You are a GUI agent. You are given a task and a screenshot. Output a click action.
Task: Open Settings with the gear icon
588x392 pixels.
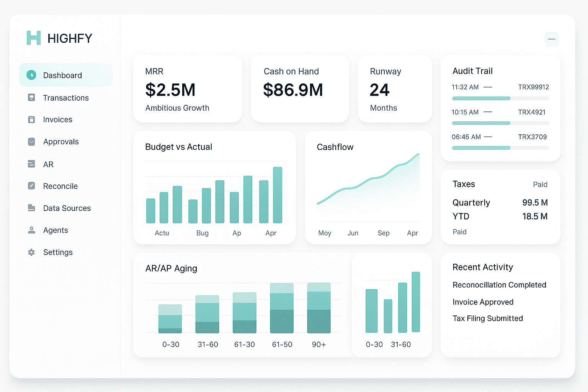click(x=31, y=252)
